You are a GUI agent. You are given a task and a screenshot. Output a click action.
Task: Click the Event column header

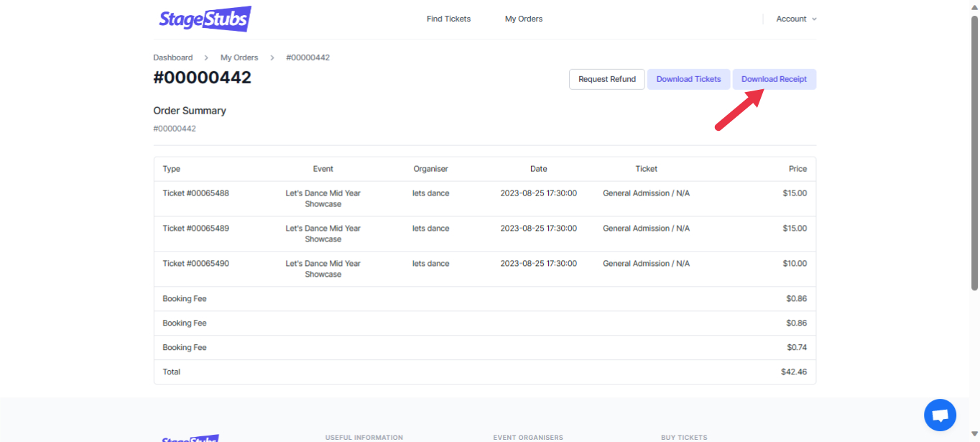323,169
